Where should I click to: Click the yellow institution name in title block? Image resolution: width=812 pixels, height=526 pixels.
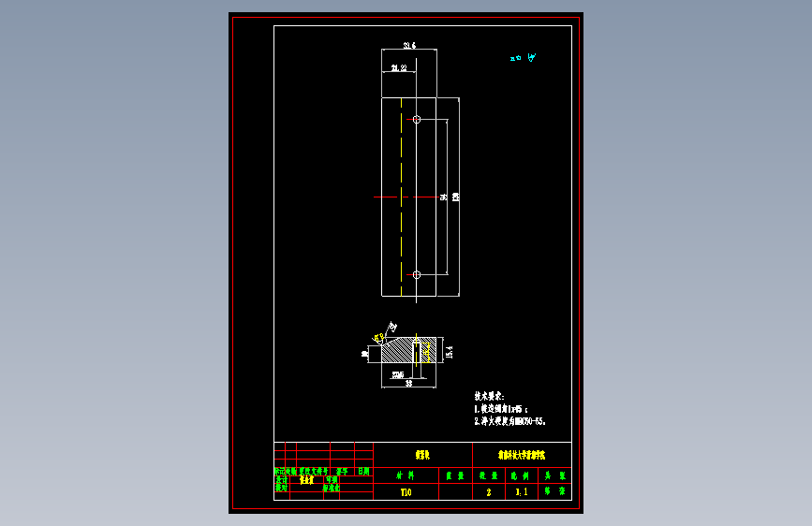click(522, 455)
